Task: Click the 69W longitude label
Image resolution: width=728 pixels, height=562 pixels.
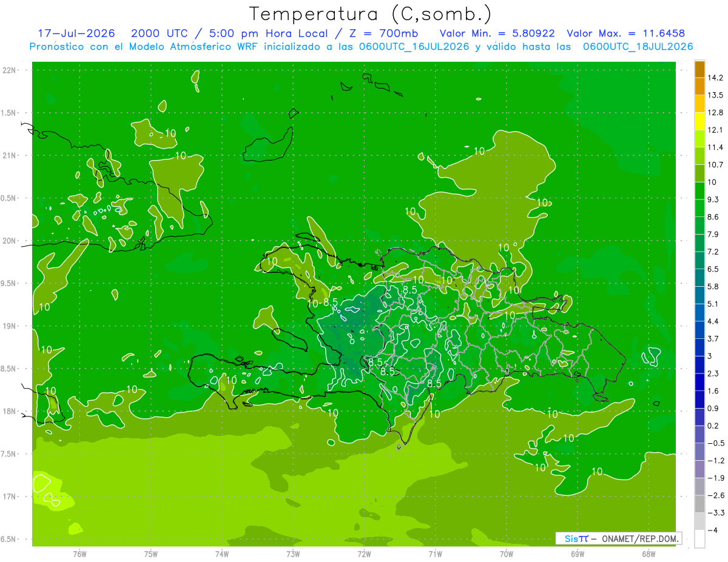Action: point(578,554)
